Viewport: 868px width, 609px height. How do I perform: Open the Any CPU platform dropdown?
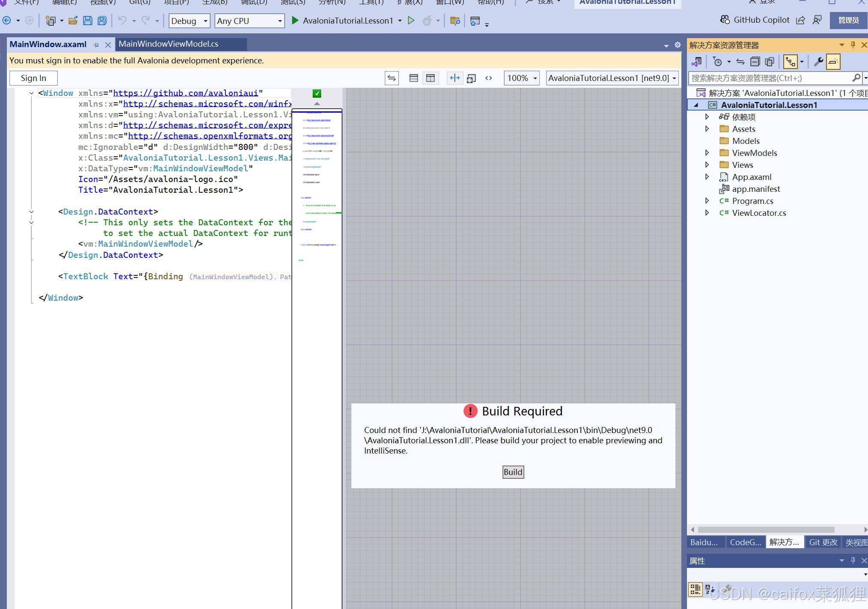[x=250, y=21]
